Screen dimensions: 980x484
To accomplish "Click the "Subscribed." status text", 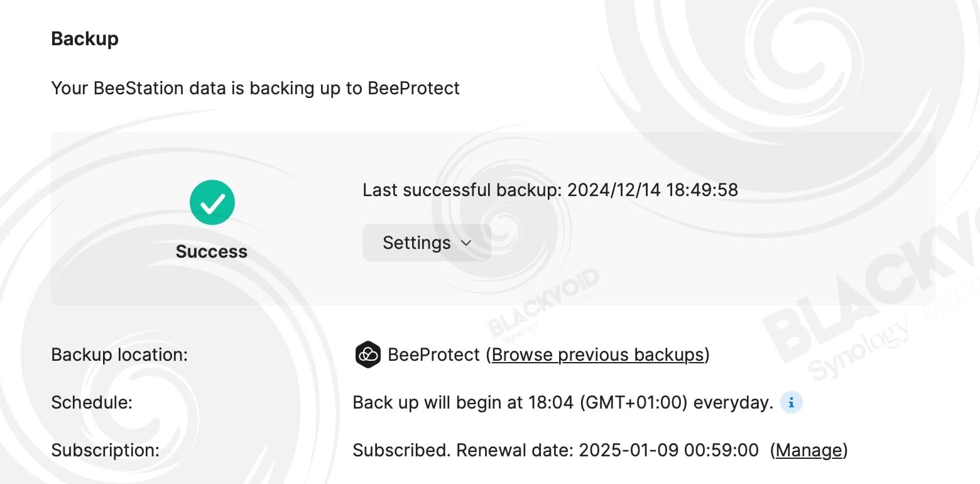I will tap(401, 450).
